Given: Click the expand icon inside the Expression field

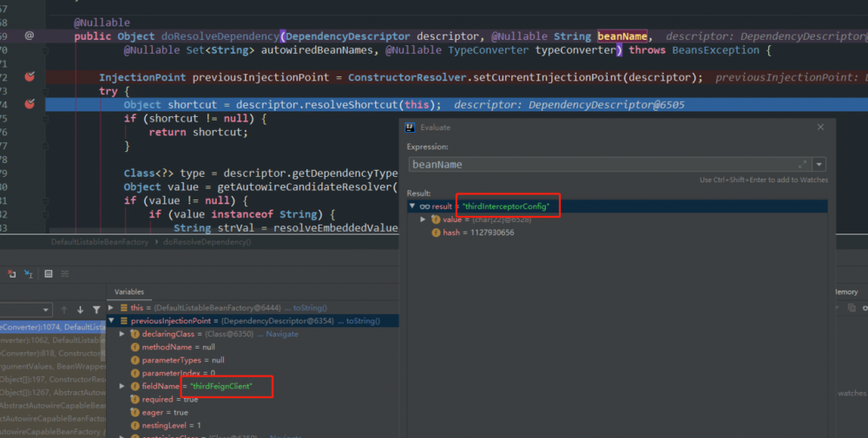Looking at the screenshot, I should coord(802,164).
